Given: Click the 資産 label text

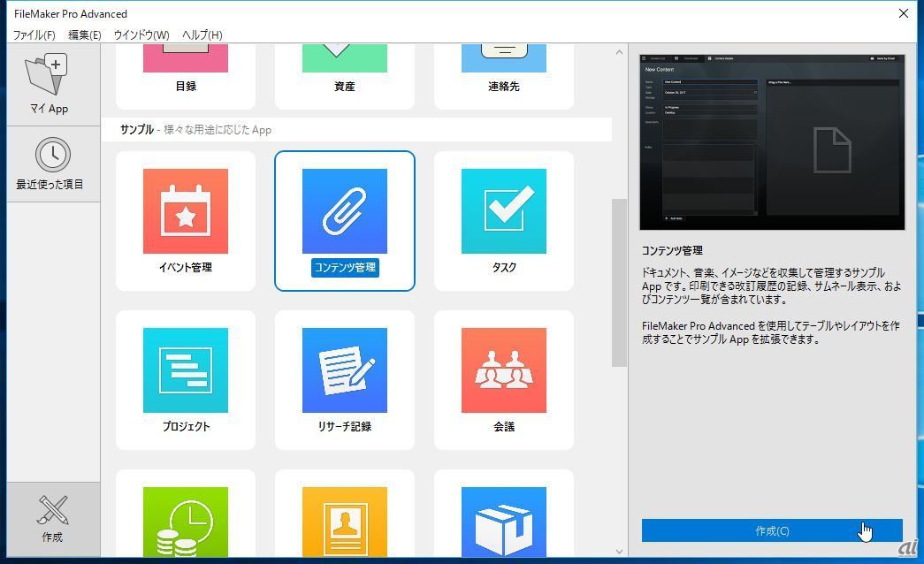Looking at the screenshot, I should click(345, 86).
